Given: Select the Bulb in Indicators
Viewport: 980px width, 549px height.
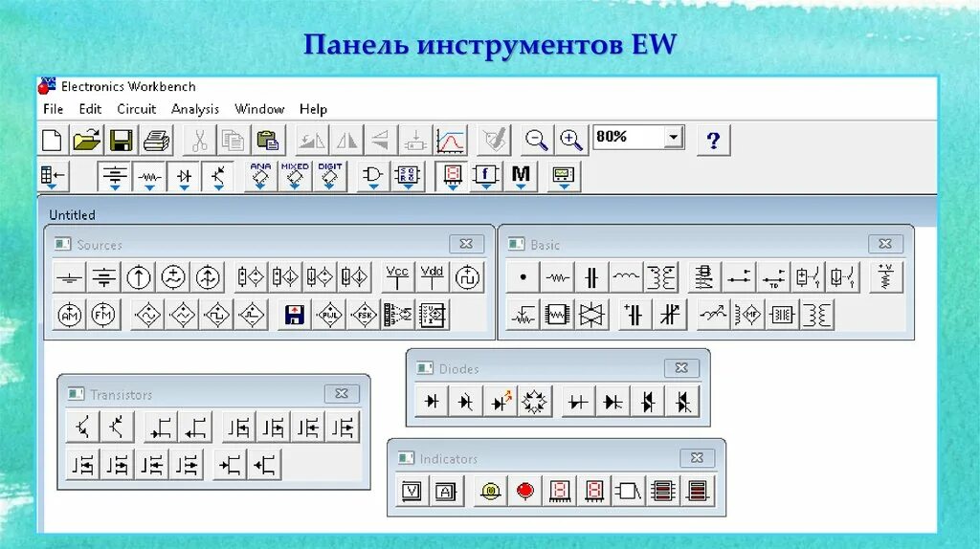Looking at the screenshot, I should (x=491, y=492).
